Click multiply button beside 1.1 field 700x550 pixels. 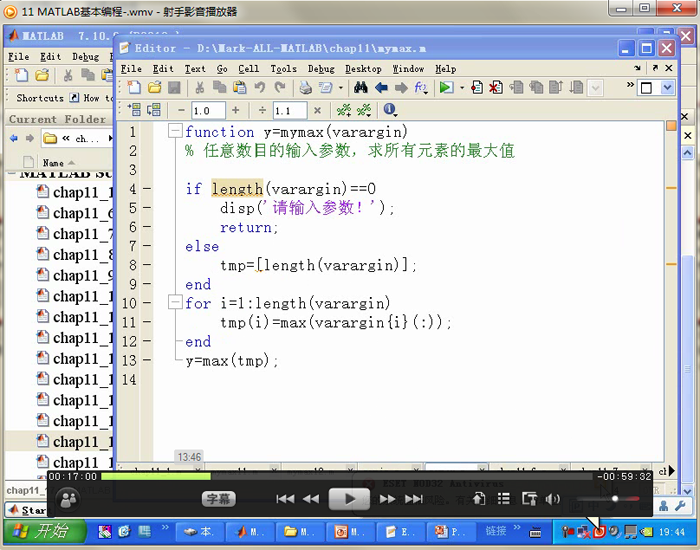point(317,110)
